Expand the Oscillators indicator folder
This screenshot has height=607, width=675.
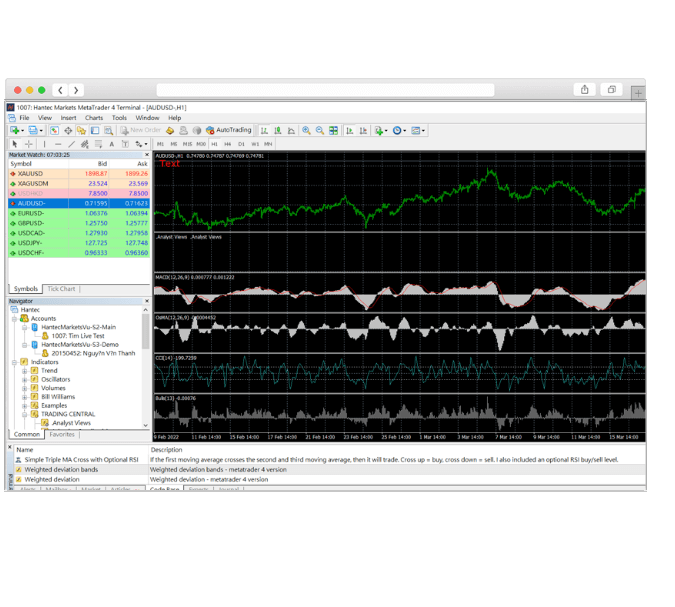[x=25, y=379]
